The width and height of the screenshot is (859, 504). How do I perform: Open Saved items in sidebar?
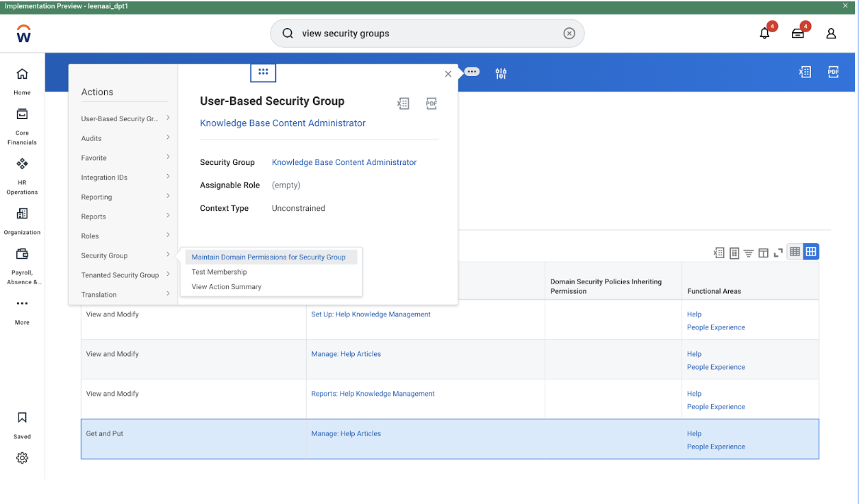(x=22, y=425)
